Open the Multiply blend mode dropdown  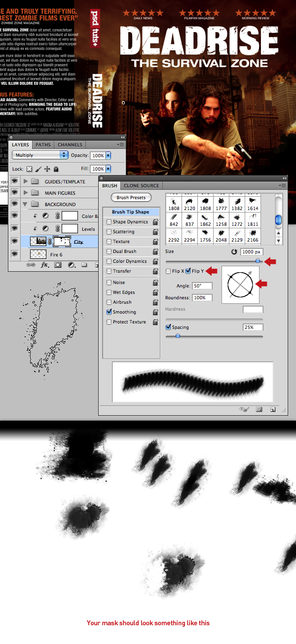(x=40, y=155)
